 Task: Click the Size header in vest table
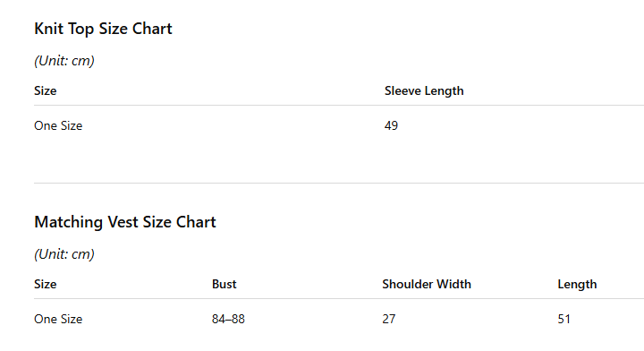click(x=46, y=284)
